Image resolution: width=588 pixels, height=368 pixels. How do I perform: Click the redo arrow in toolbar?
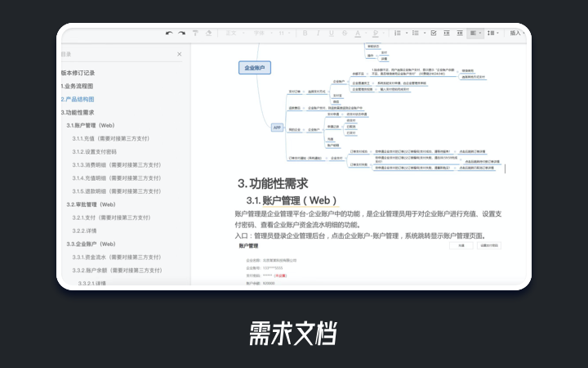click(x=181, y=34)
